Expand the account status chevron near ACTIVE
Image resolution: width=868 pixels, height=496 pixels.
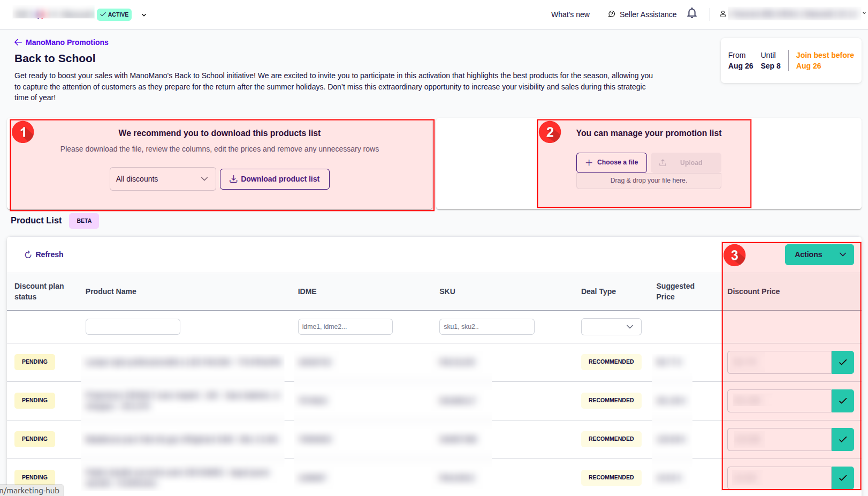[144, 15]
